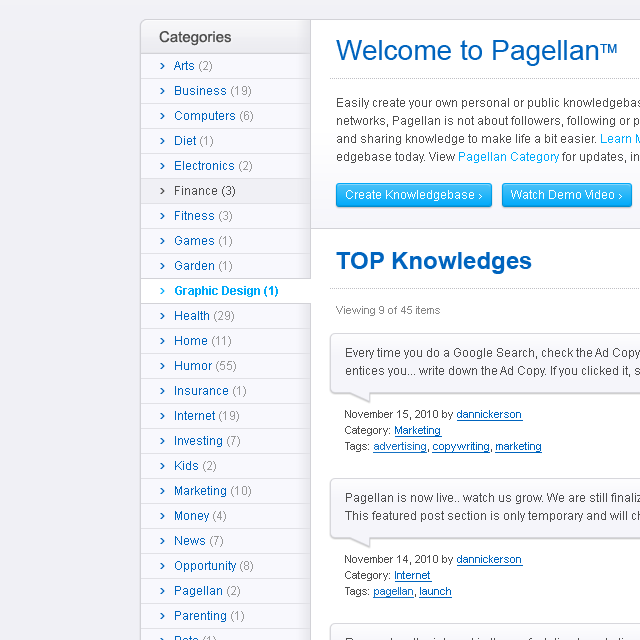
Task: Click the chevron beside Games
Action: pos(162,241)
